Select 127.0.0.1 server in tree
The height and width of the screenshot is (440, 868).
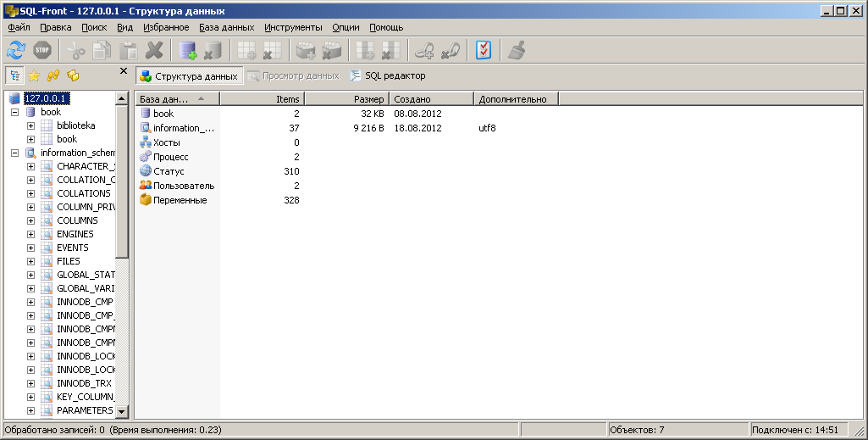(45, 98)
